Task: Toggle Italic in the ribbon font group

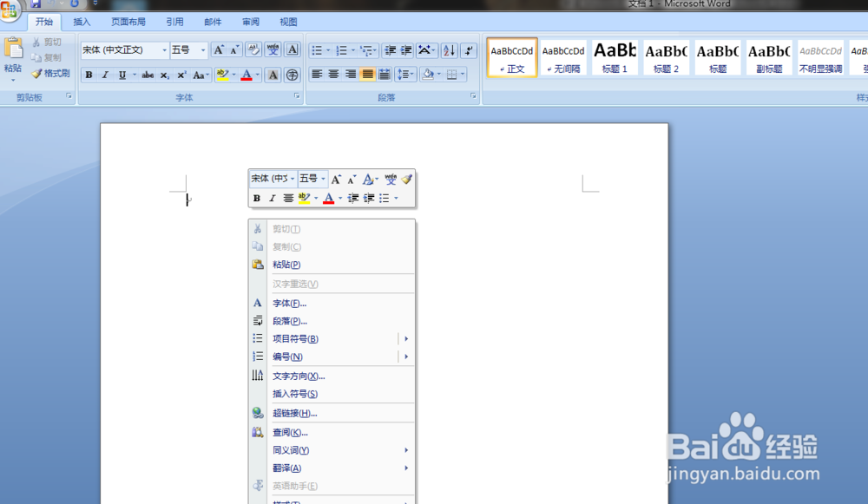Action: (105, 75)
